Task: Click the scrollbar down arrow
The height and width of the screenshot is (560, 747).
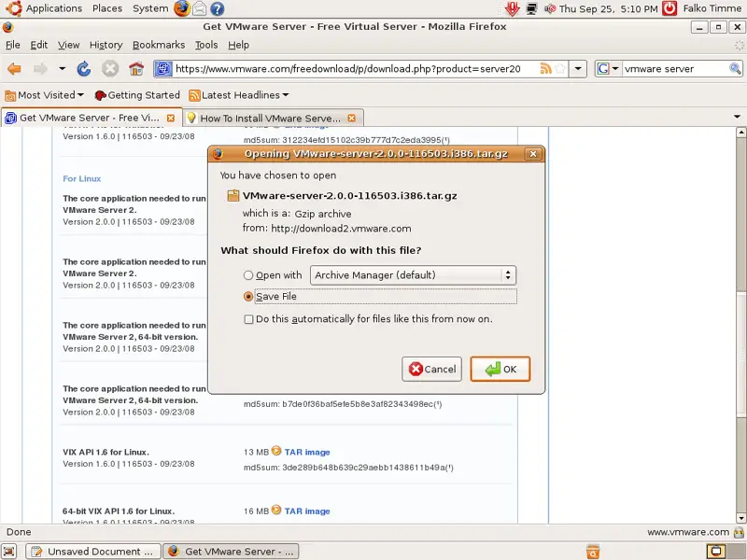Action: (x=740, y=518)
